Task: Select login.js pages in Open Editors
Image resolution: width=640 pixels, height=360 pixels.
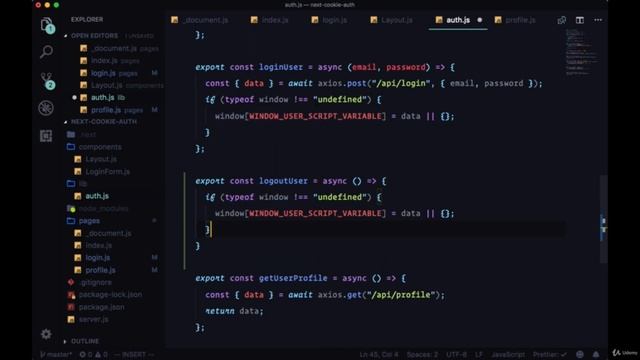Action: click(109, 73)
